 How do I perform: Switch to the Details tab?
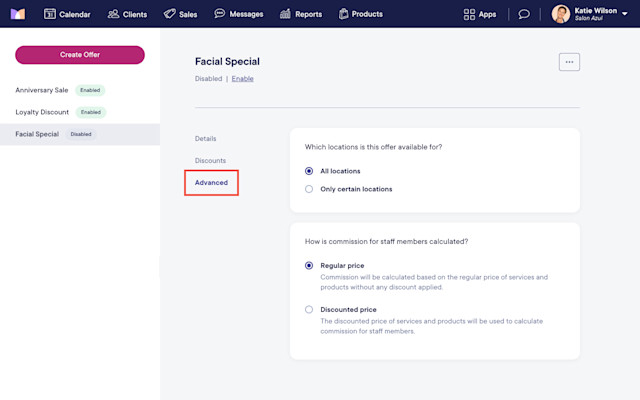(x=206, y=139)
